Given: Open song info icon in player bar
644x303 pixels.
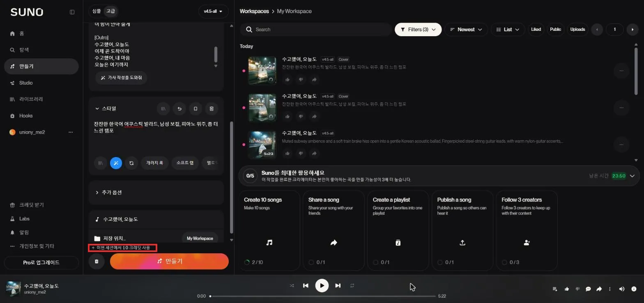Looking at the screenshot, I should [634, 289].
